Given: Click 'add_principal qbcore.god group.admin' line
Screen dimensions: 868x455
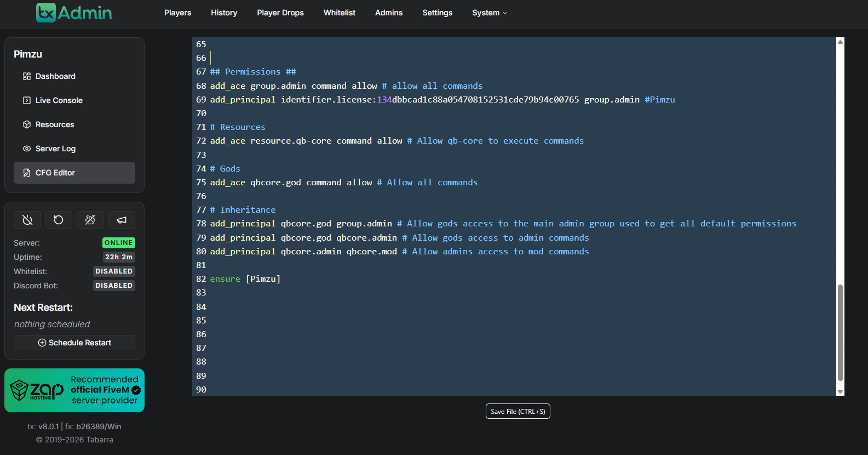Looking at the screenshot, I should (503, 224).
